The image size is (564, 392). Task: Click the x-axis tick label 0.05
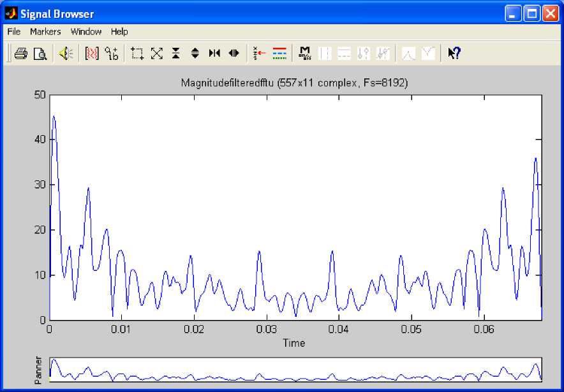point(412,330)
